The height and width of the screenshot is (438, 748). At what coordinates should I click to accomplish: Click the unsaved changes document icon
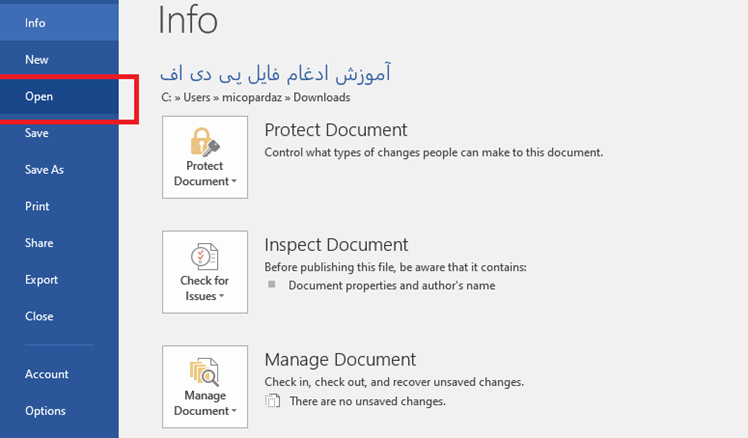[x=272, y=401]
